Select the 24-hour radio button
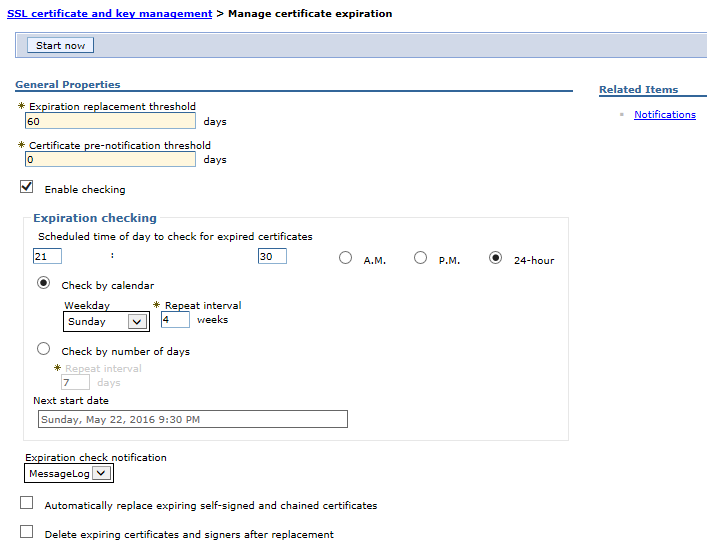 pos(495,257)
